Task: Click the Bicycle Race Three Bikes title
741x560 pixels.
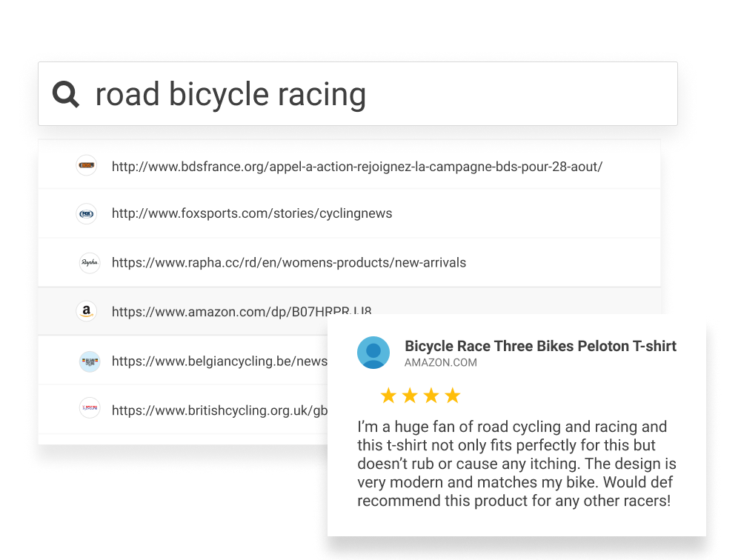Action: (x=540, y=346)
